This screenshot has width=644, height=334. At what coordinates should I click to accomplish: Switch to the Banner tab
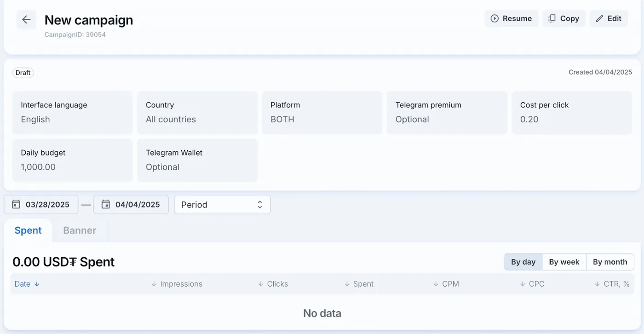click(x=80, y=230)
